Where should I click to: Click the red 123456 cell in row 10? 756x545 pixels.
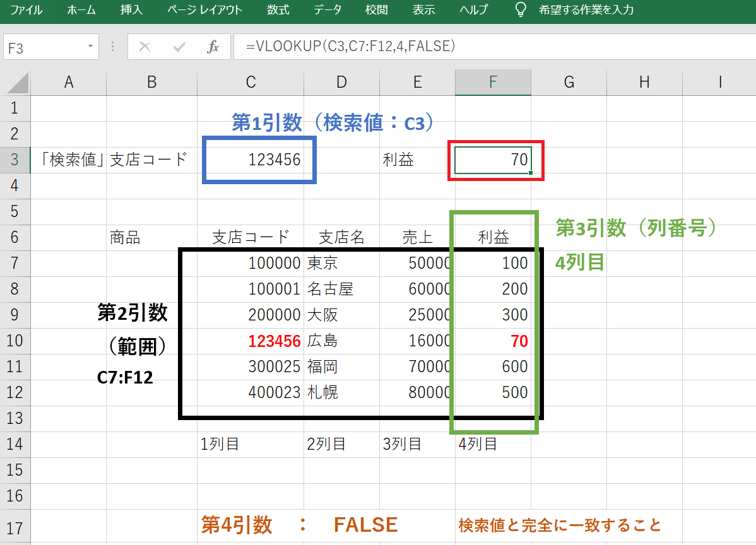[251, 341]
